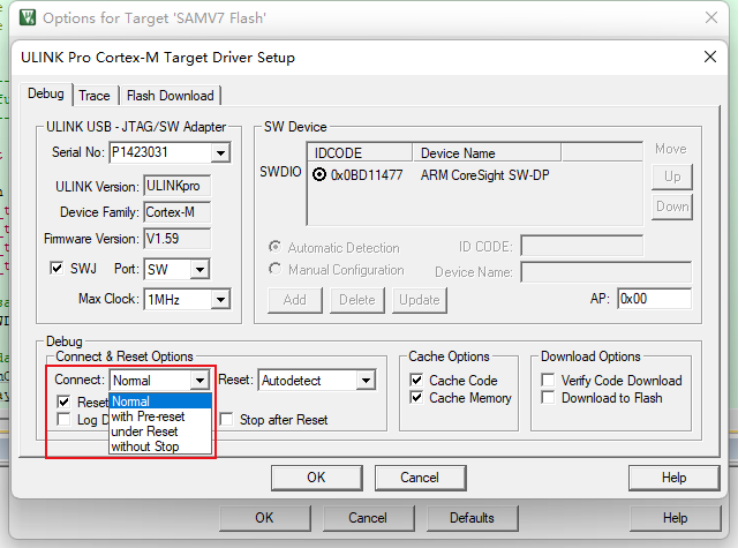
Task: Switch to the Trace tab
Action: [94, 95]
